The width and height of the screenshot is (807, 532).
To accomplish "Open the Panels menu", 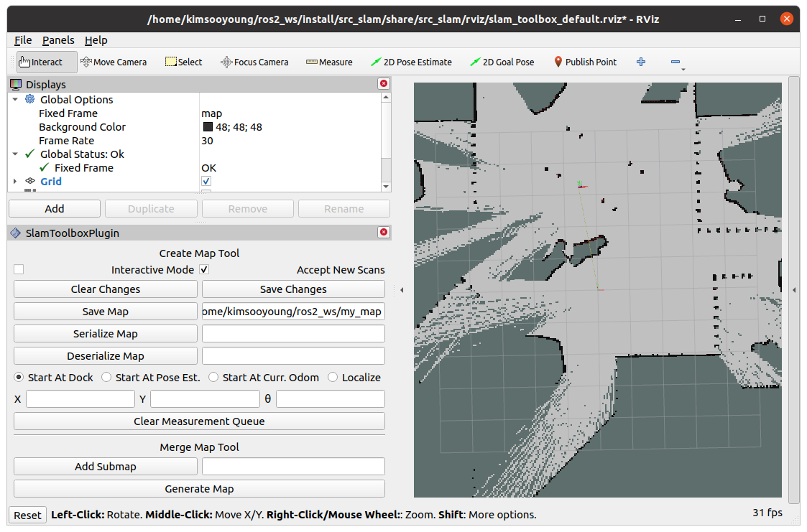I will [58, 40].
